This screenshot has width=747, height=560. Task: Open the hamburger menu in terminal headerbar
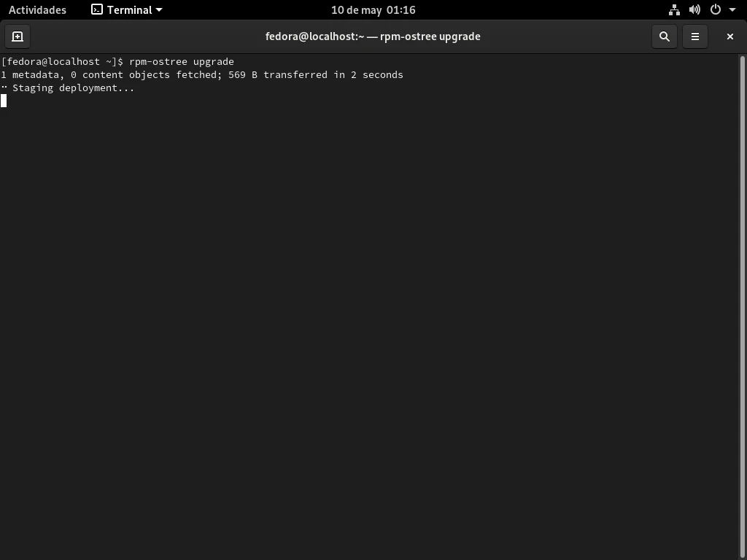click(x=694, y=36)
